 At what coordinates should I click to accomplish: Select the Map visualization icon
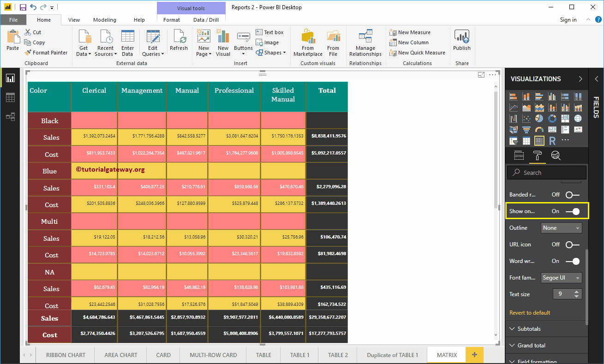[x=578, y=119]
